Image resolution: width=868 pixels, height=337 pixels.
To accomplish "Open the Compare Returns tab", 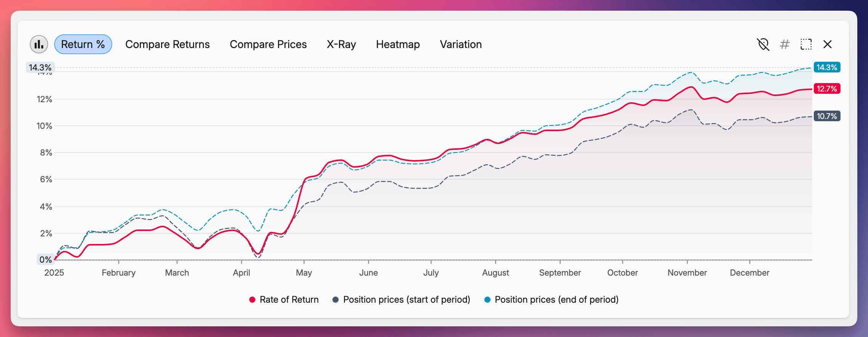I will 167,44.
